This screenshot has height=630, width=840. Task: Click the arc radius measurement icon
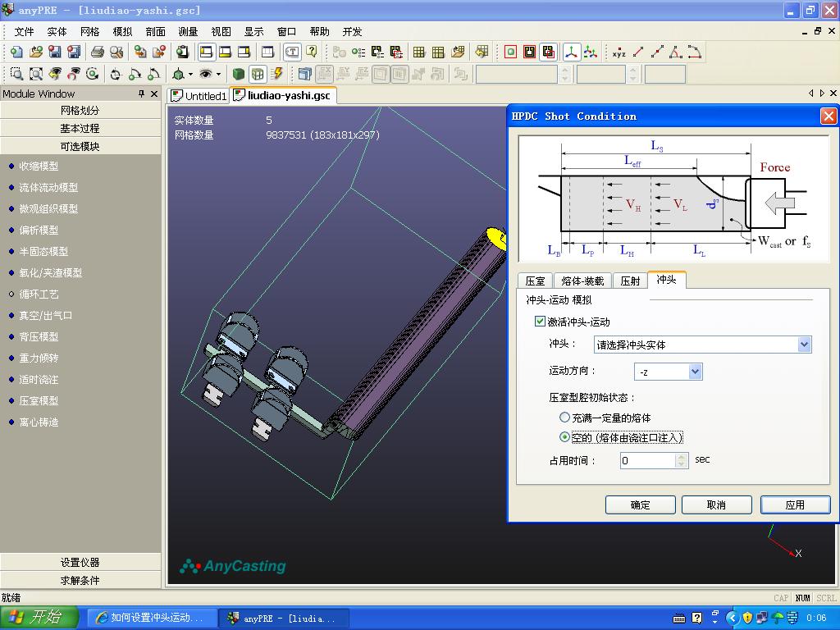695,52
